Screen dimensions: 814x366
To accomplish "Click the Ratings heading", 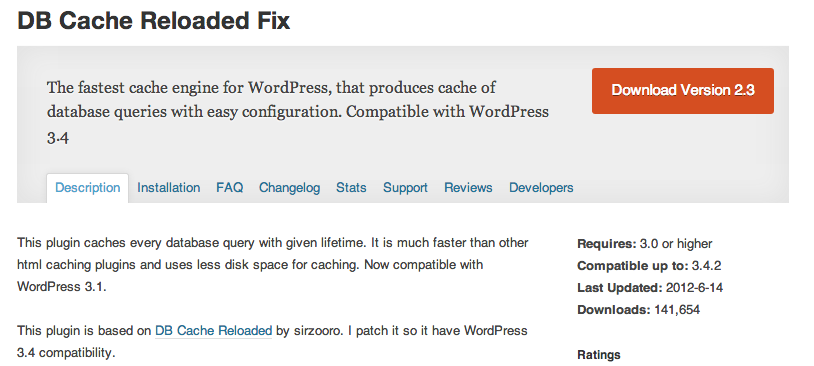I will point(599,355).
